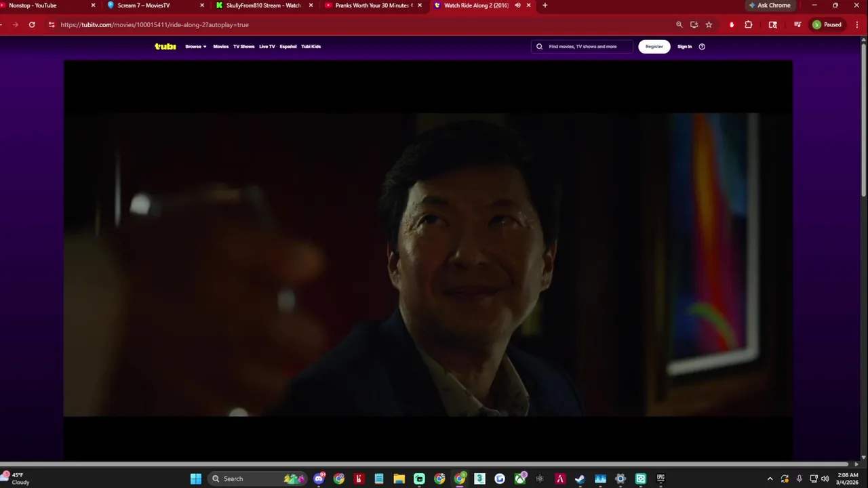
Task: Go to the Movies section
Action: [221, 47]
